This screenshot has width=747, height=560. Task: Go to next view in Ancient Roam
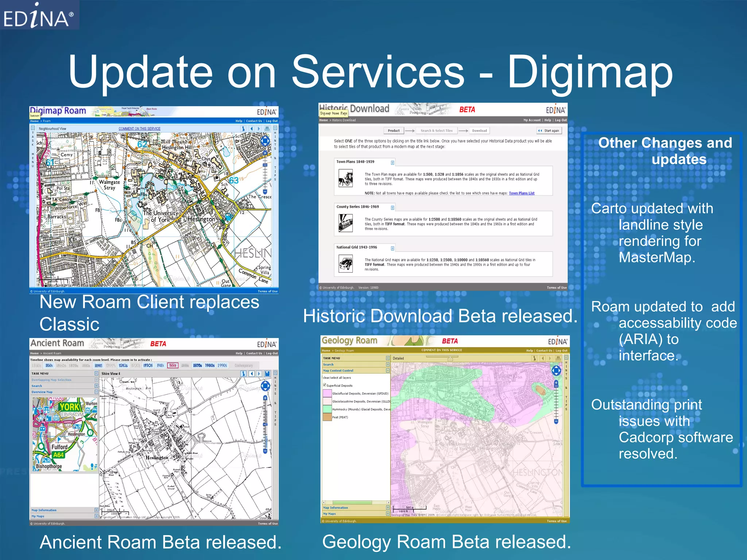pyautogui.click(x=259, y=373)
